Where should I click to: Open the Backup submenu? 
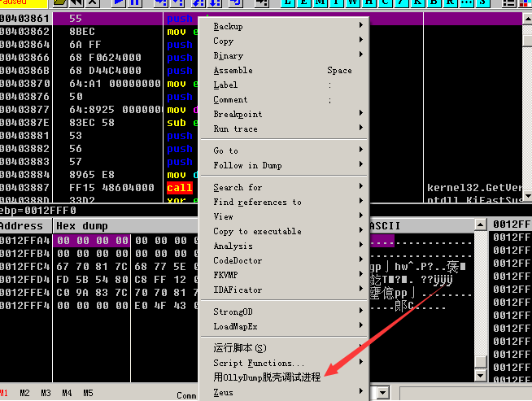(284, 26)
